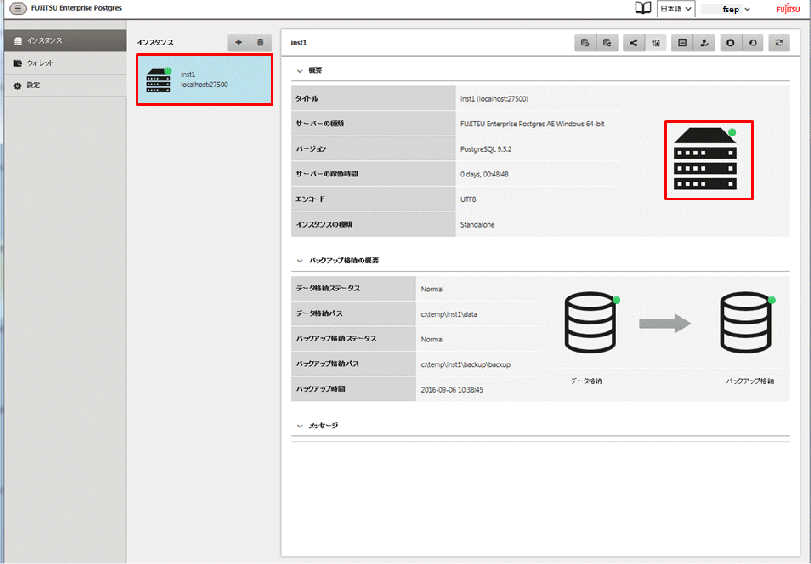Click the gray arrow between storage icons

click(665, 323)
